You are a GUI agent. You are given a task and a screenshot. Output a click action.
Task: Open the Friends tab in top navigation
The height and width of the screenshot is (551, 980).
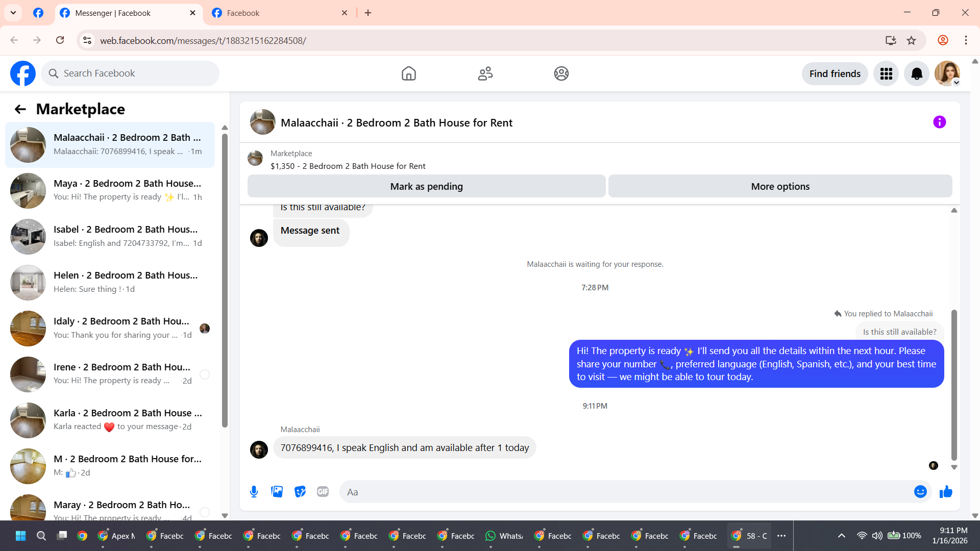[x=485, y=74]
